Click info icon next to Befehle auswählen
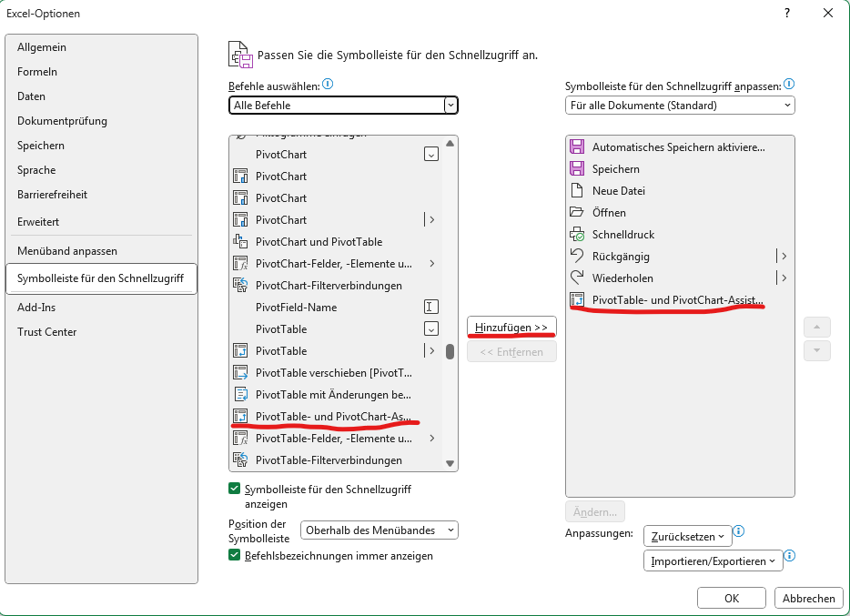 329,85
